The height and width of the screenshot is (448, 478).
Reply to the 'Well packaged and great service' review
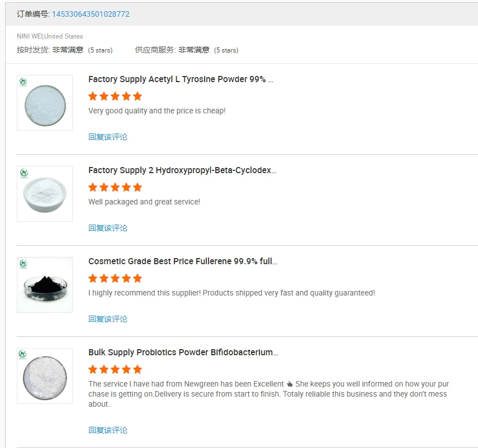tap(108, 228)
